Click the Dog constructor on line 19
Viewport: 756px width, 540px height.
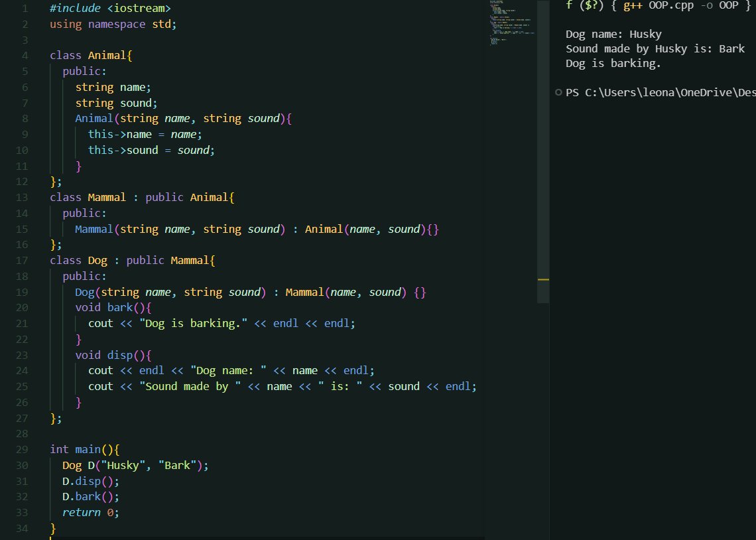(250, 292)
